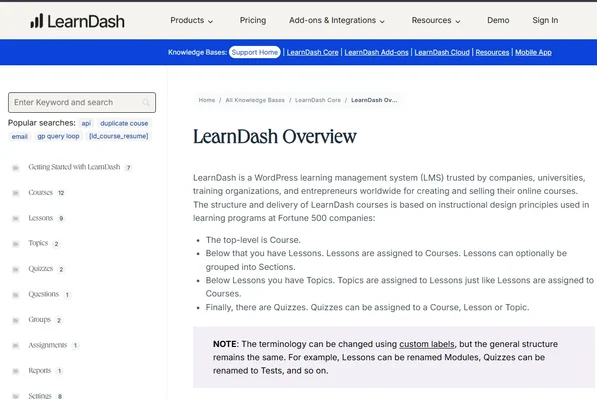The width and height of the screenshot is (597, 399).
Task: Click All Knowledge Bases breadcrumb
Action: tap(255, 100)
